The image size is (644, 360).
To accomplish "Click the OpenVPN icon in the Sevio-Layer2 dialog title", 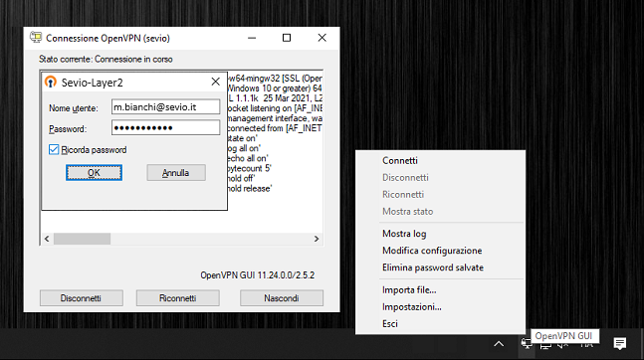I will [51, 83].
